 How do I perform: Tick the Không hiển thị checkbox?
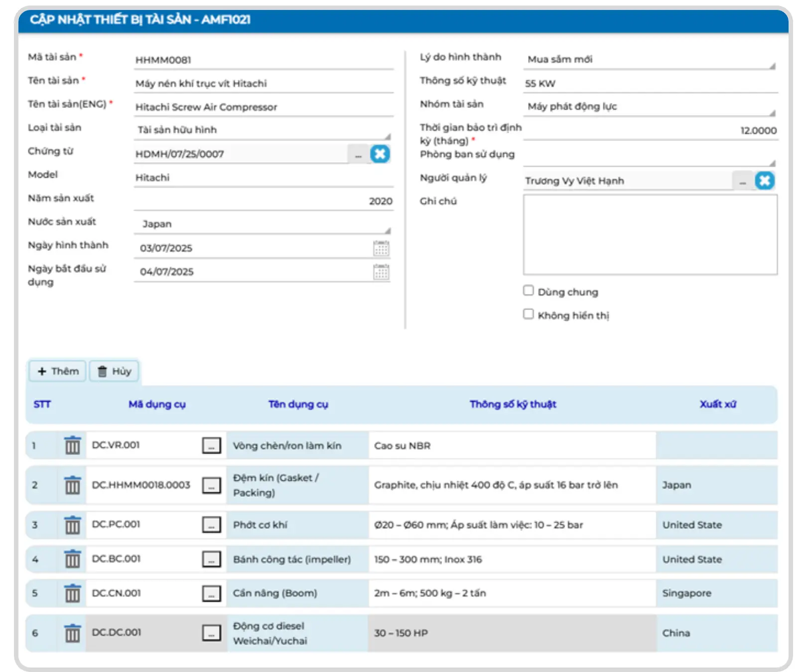click(529, 314)
